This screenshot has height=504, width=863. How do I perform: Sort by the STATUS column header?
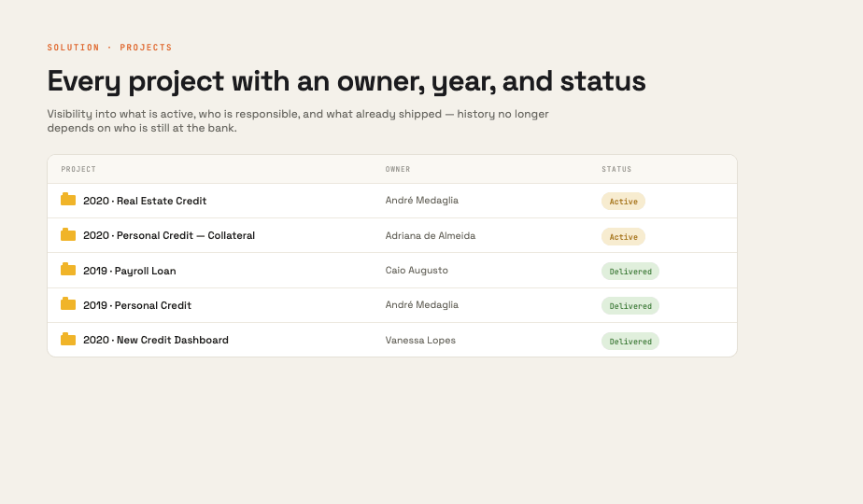click(x=616, y=169)
